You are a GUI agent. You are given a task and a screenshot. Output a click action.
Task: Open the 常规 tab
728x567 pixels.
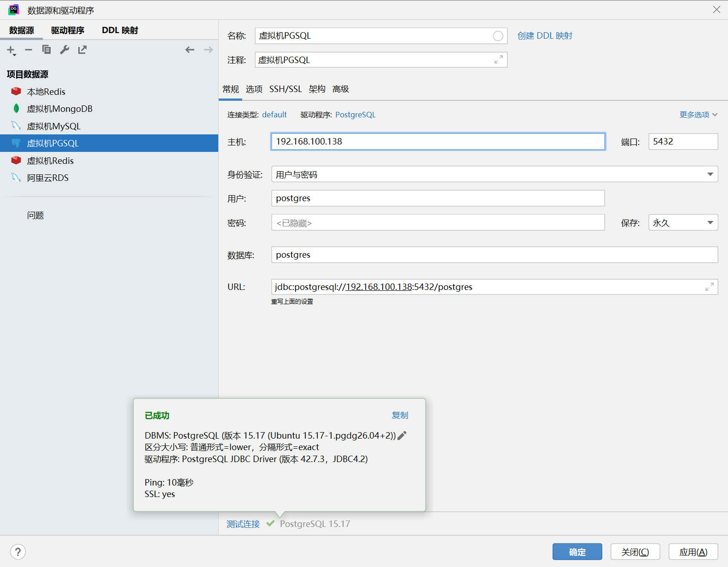tap(231, 89)
